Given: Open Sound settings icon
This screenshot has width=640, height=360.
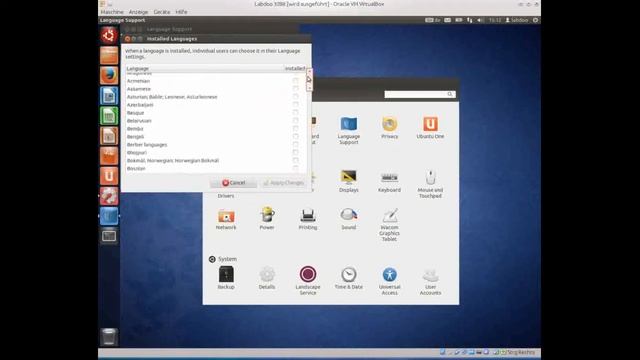Looking at the screenshot, I should [x=349, y=219].
